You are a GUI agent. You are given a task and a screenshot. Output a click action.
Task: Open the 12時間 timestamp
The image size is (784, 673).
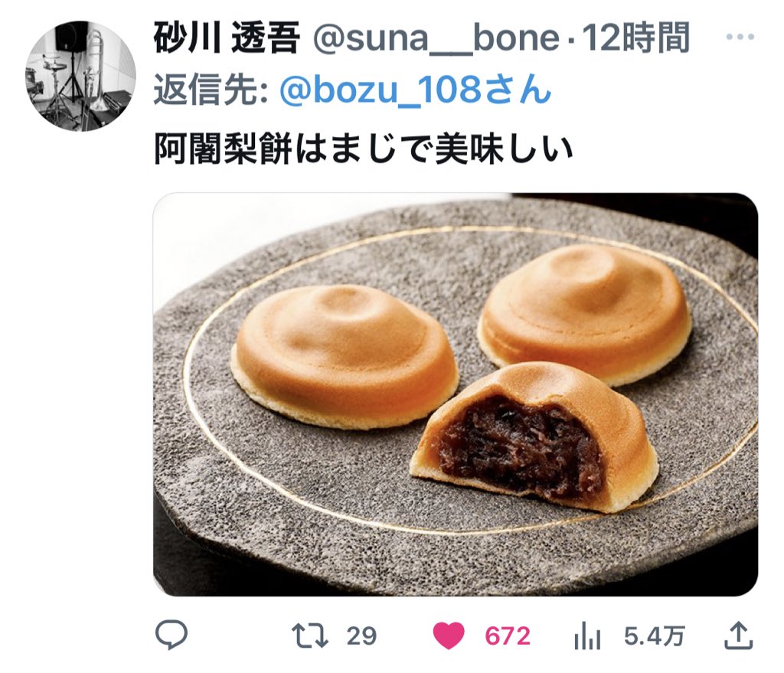(x=636, y=38)
